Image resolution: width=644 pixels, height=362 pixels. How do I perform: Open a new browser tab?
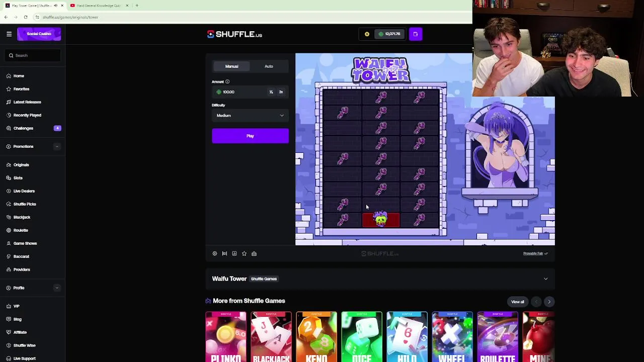[x=137, y=6]
